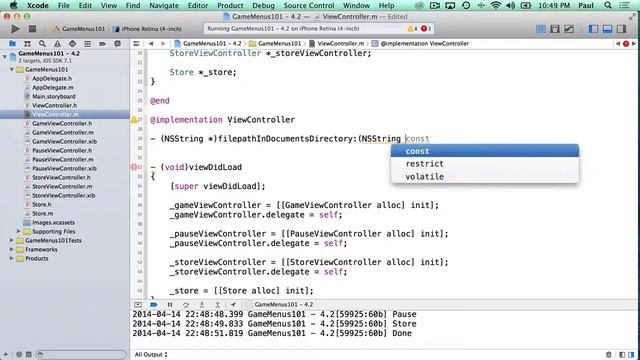Click the Step over debug button
Image resolution: width=640 pixels, height=360 pixels.
[x=186, y=304]
